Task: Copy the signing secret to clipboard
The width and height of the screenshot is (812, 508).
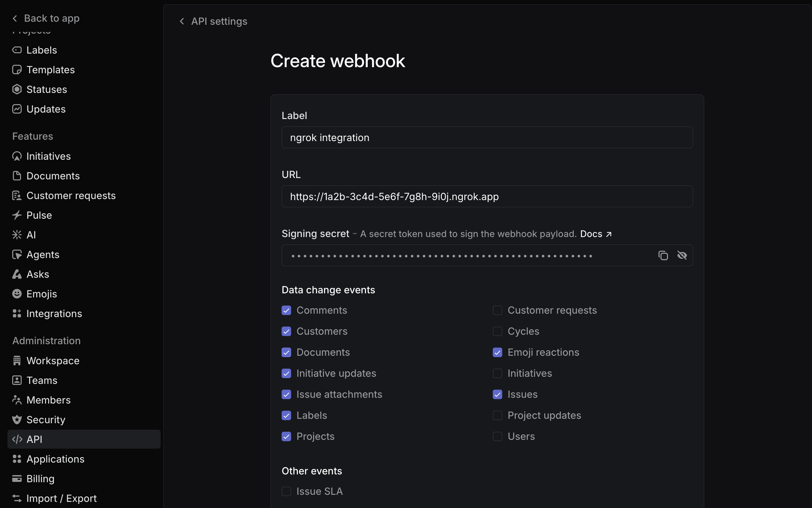Action: (663, 255)
